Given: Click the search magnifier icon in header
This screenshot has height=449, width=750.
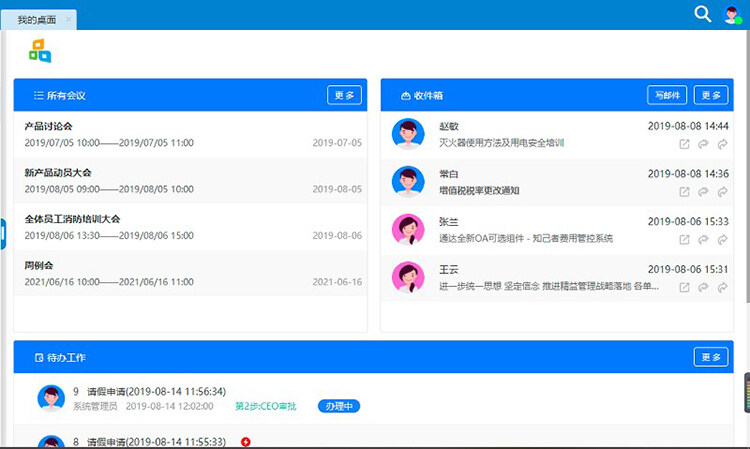Looking at the screenshot, I should pyautogui.click(x=703, y=14).
